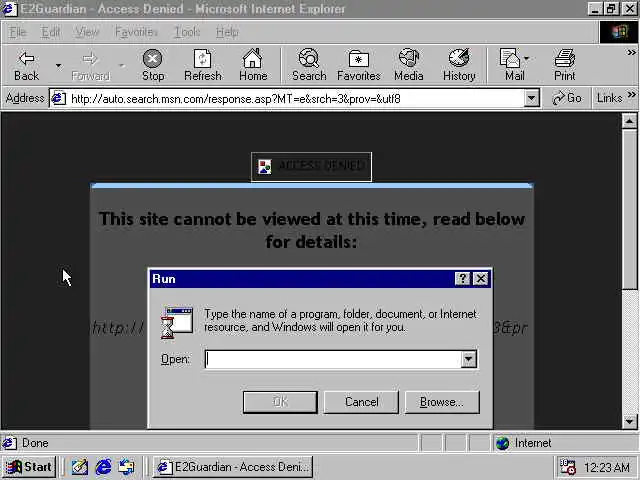Expand the Open combo box dropdown
The width and height of the screenshot is (640, 480).
pos(469,359)
